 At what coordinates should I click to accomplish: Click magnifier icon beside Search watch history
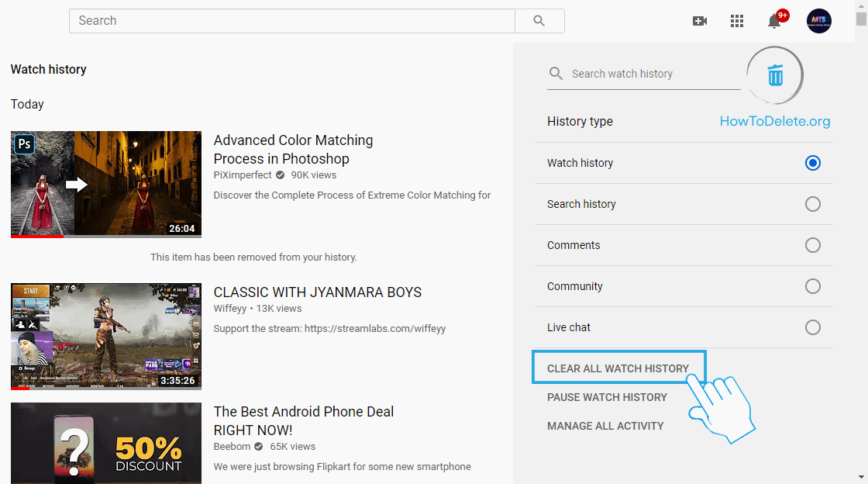tap(556, 74)
